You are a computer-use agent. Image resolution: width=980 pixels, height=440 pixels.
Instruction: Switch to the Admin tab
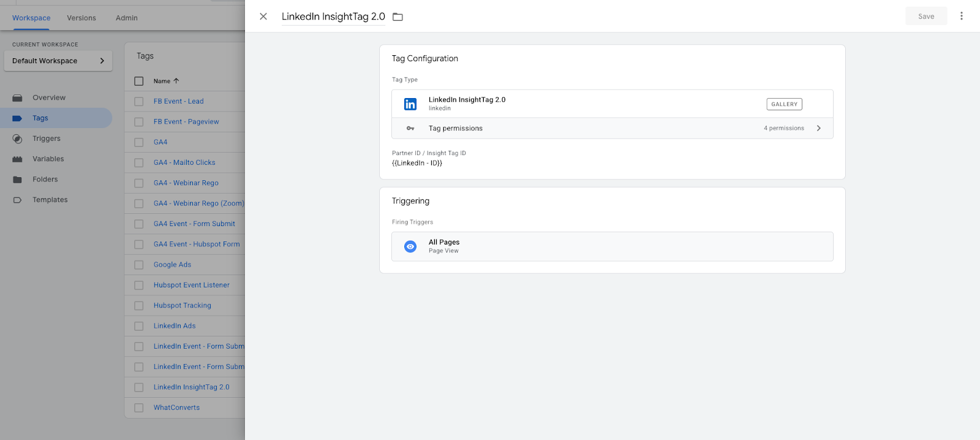[x=127, y=18]
